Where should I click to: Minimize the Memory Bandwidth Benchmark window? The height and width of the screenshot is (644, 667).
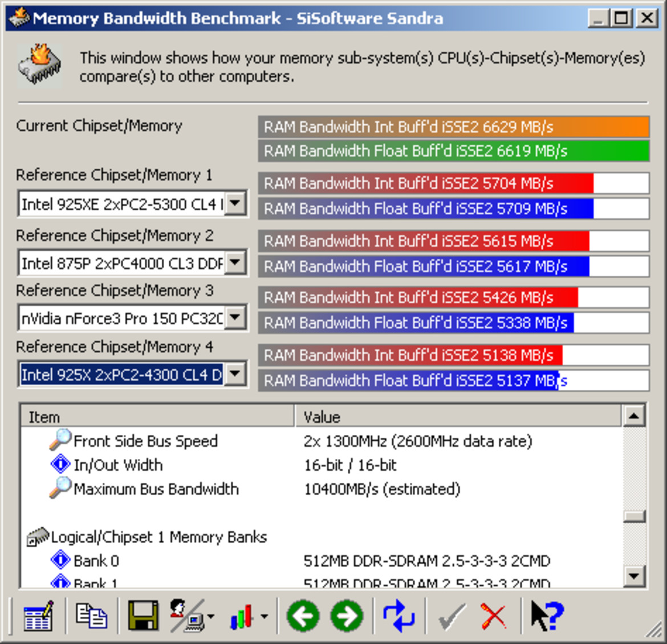tap(598, 18)
